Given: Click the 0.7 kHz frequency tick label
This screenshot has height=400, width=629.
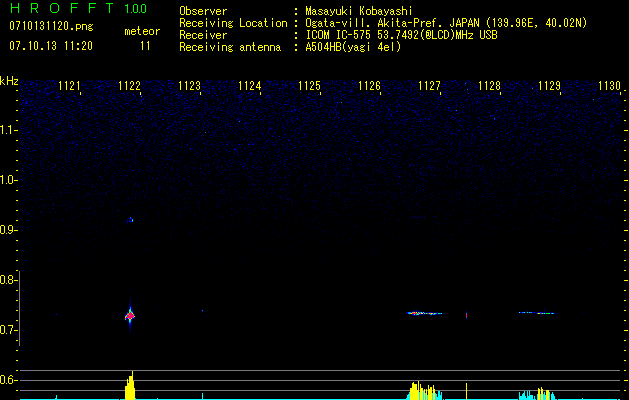Looking at the screenshot, I should [x=8, y=330].
